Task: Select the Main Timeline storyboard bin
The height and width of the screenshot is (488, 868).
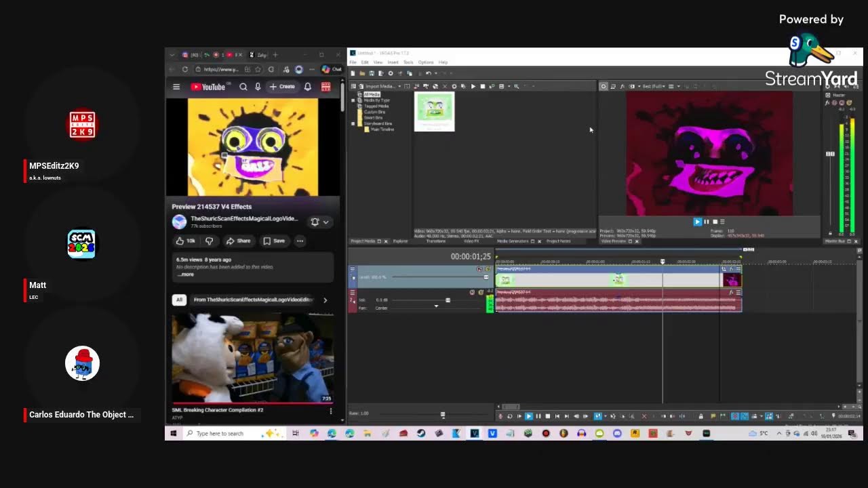Action: pos(382,129)
